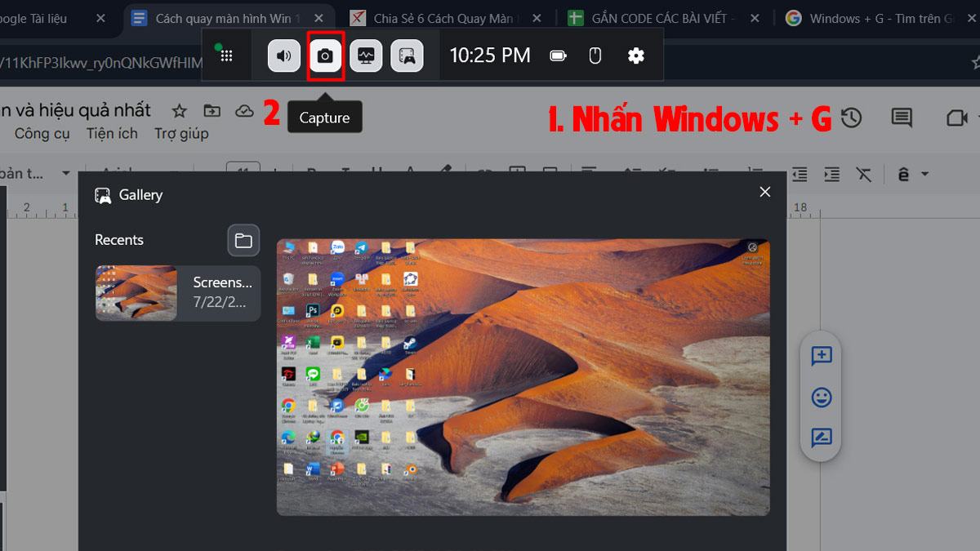980x551 pixels.
Task: Open the Performance widget in Game Bar
Action: [x=366, y=56]
